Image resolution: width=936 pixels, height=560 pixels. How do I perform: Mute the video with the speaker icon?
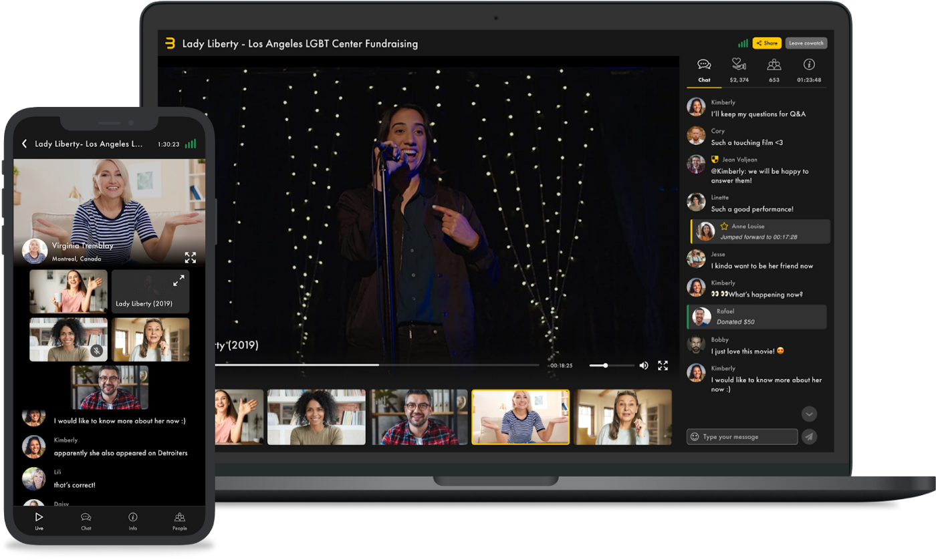click(644, 366)
